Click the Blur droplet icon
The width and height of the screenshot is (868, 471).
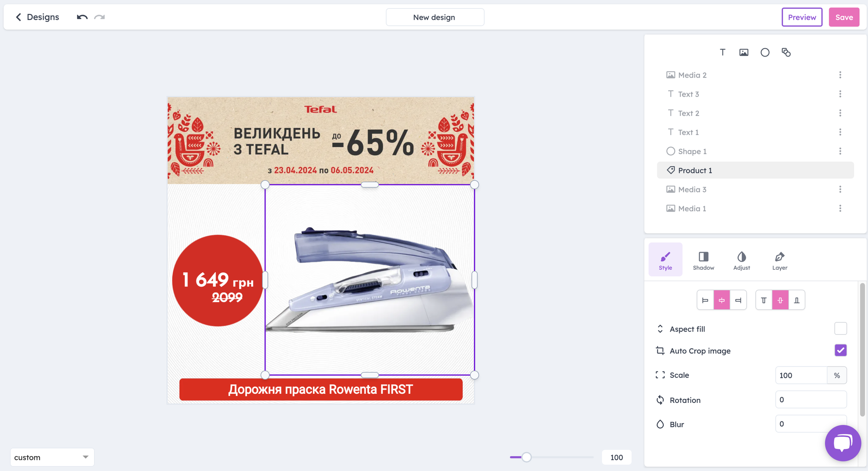pos(660,424)
